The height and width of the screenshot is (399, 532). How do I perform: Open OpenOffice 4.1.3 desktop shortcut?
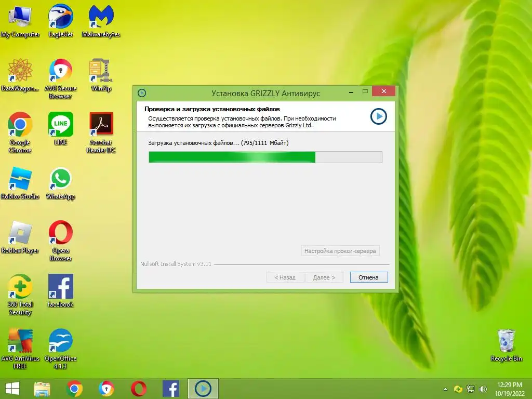click(60, 349)
